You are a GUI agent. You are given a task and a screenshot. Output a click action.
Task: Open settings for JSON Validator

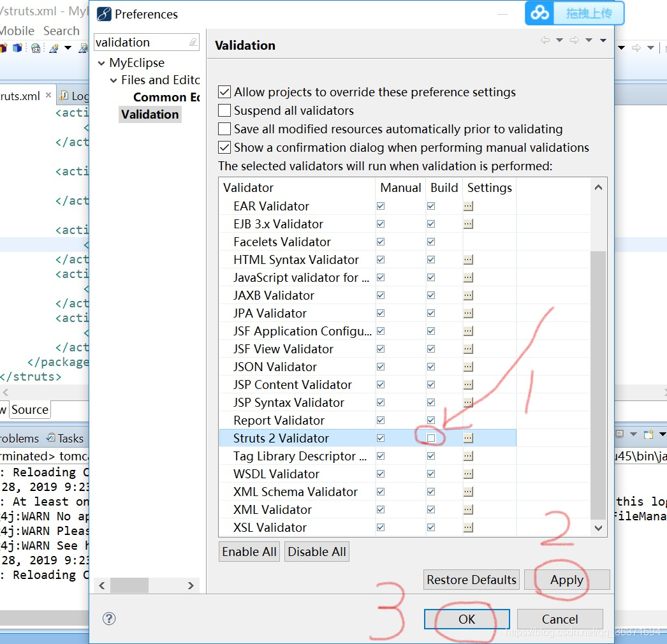pyautogui.click(x=468, y=367)
